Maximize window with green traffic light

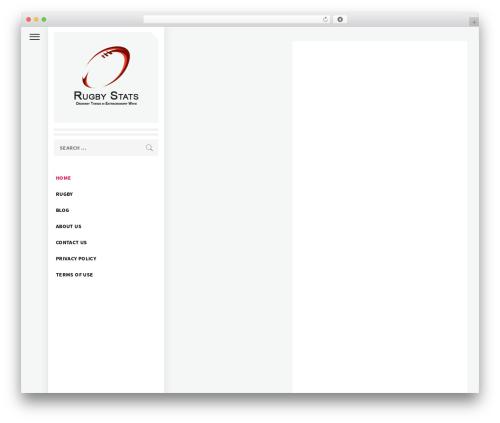pos(44,19)
